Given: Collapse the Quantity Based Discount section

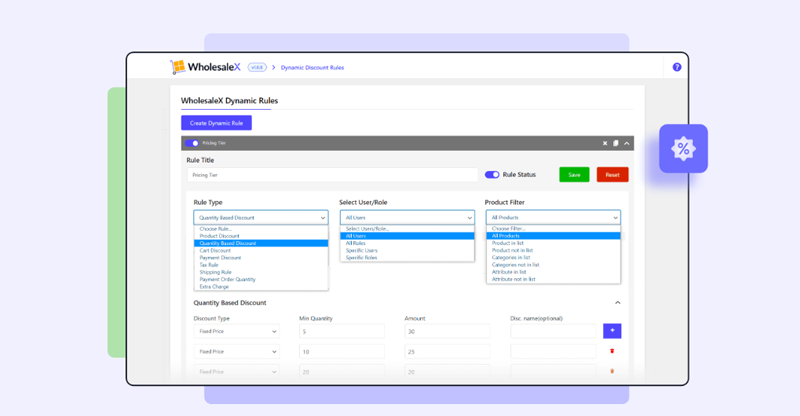Looking at the screenshot, I should (x=617, y=303).
